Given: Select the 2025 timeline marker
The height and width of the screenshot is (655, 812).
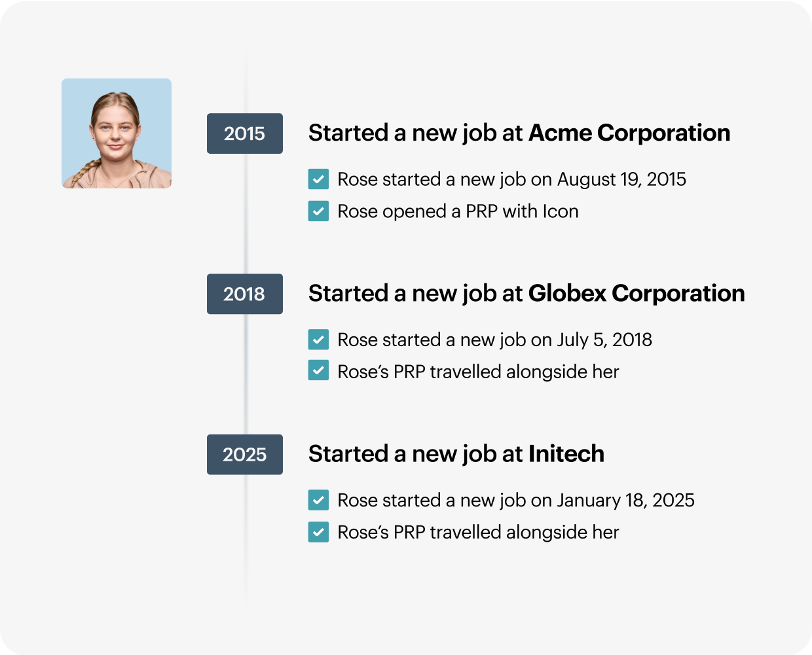Looking at the screenshot, I should click(245, 454).
